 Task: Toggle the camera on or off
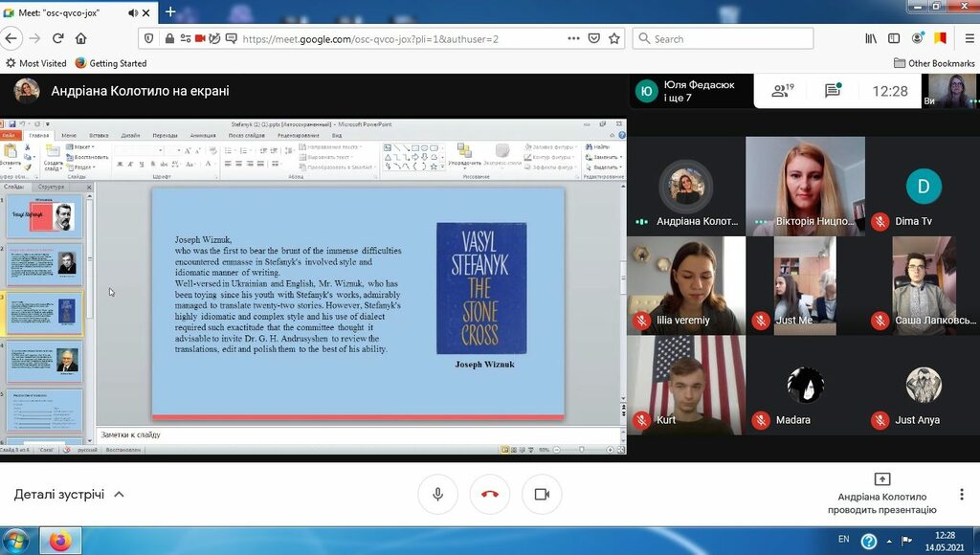click(541, 494)
